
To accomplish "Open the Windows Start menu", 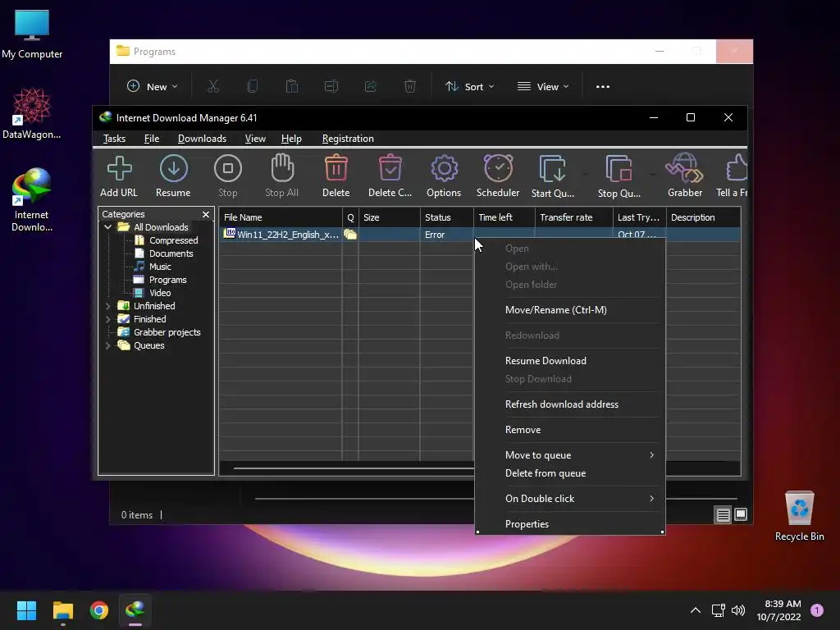I will click(x=26, y=610).
